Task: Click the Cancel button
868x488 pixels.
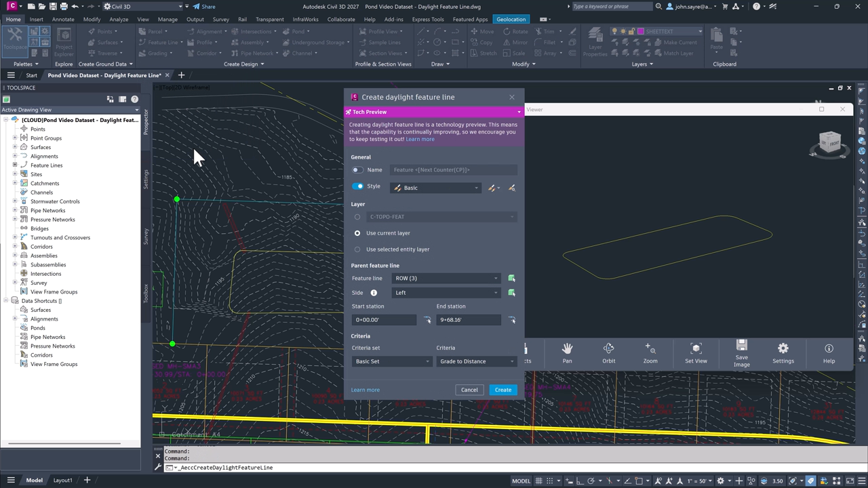Action: click(x=469, y=390)
